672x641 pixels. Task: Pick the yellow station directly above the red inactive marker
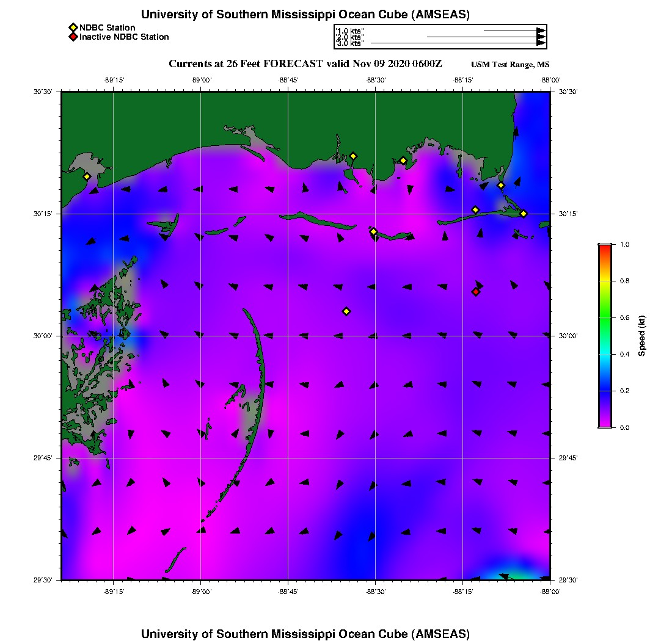pyautogui.click(x=475, y=210)
